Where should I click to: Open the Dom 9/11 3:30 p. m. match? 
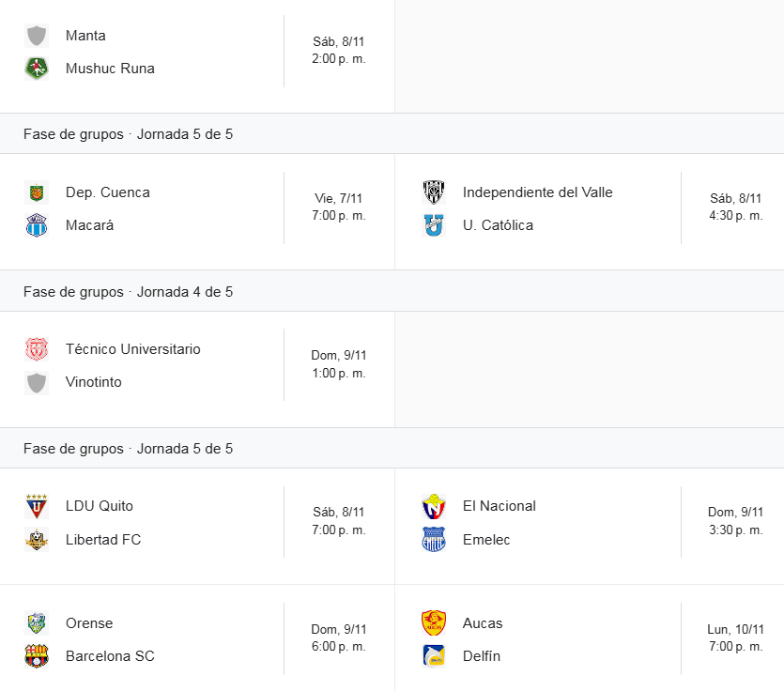click(x=735, y=521)
